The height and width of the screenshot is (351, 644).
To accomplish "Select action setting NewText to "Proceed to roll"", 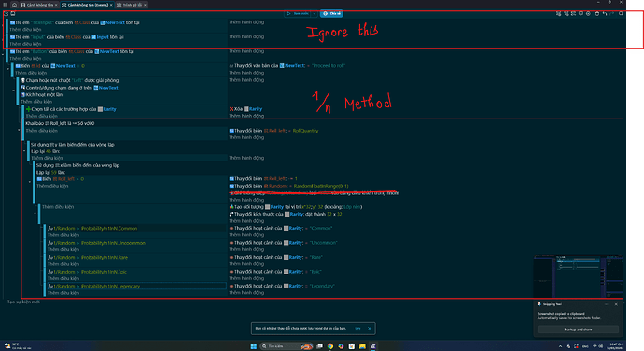I will [287, 65].
